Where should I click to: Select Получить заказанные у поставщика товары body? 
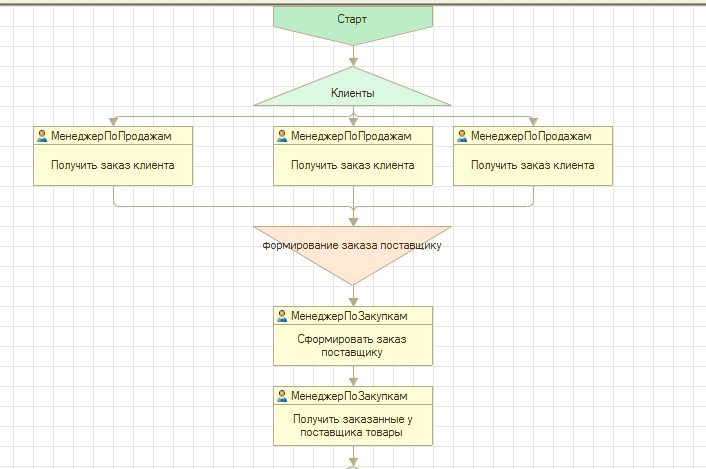pos(353,426)
